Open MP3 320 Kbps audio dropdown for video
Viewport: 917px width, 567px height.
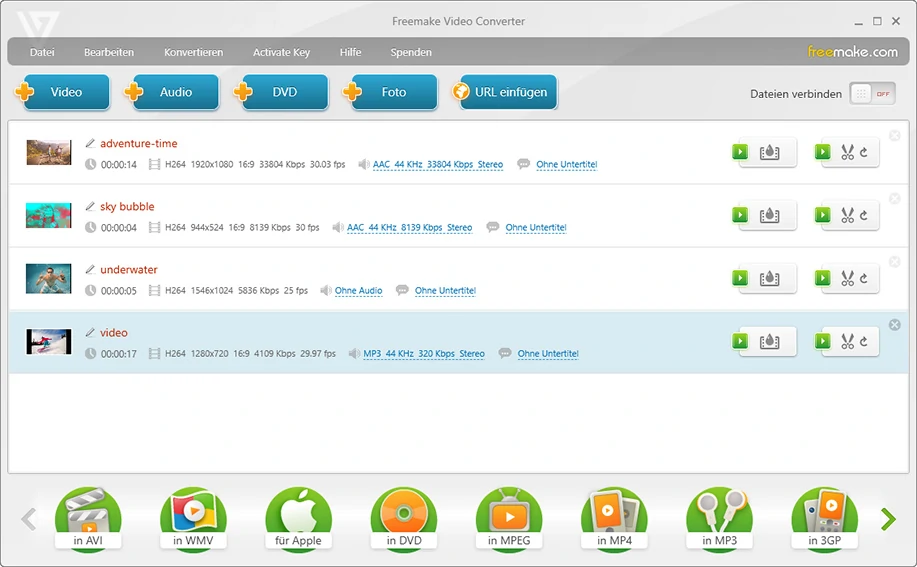424,354
